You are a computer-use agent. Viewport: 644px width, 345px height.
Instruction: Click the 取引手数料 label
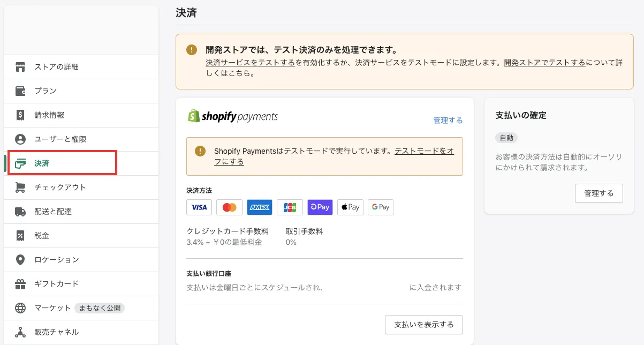coord(305,231)
